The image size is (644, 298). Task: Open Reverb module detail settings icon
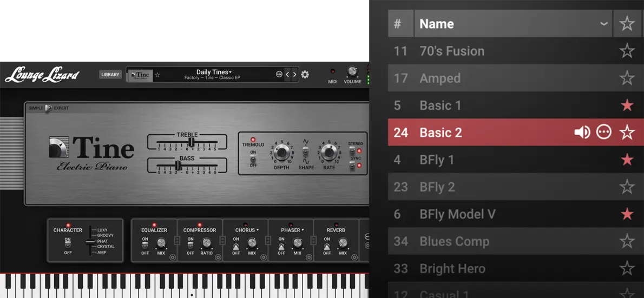coord(353,257)
